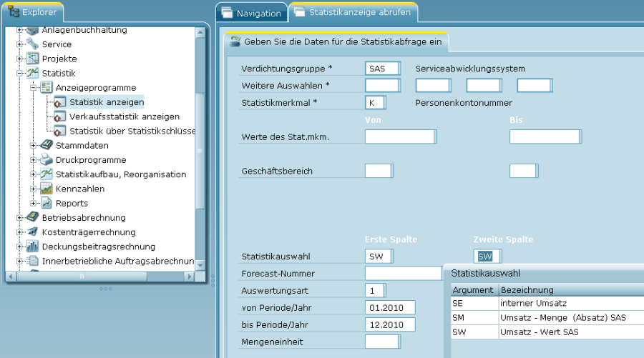Choose SW Umsatz - Wert SAS row
644x358 pixels.
[547, 332]
